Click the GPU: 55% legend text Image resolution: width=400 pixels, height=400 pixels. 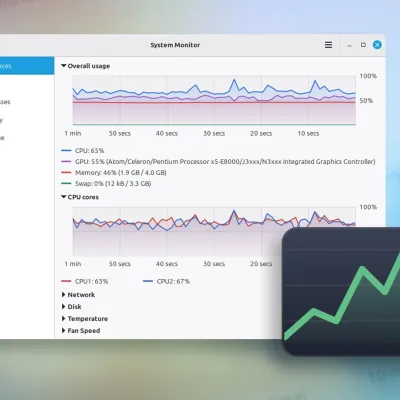click(225, 162)
